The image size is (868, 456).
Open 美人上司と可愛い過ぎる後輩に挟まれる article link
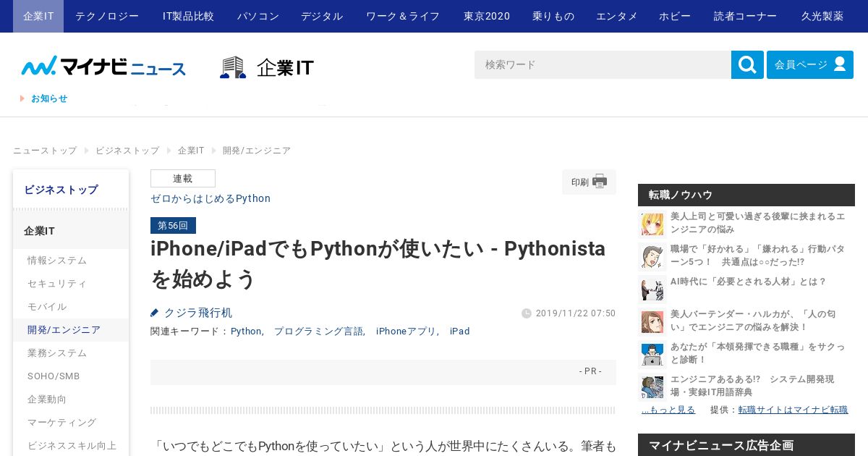click(757, 223)
